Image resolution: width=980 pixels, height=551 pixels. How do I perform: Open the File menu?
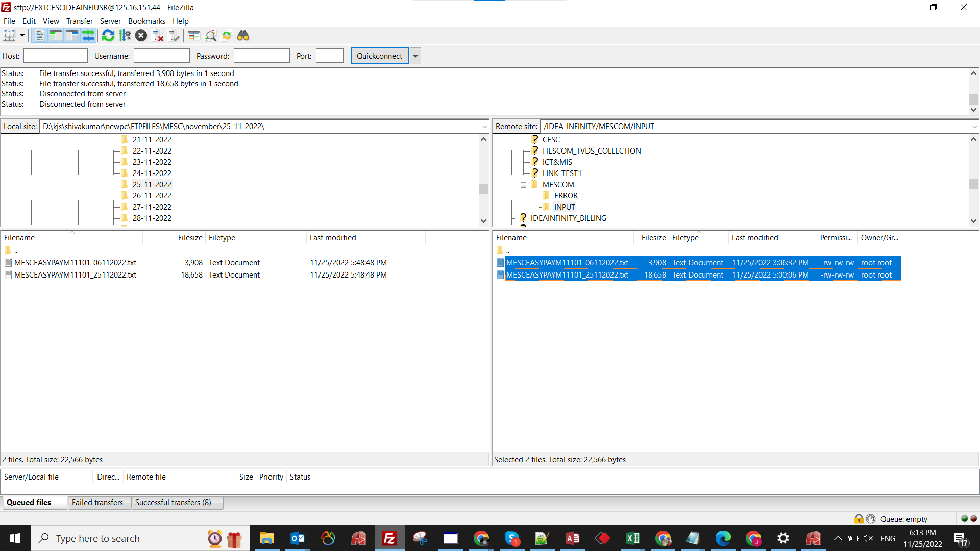9,21
